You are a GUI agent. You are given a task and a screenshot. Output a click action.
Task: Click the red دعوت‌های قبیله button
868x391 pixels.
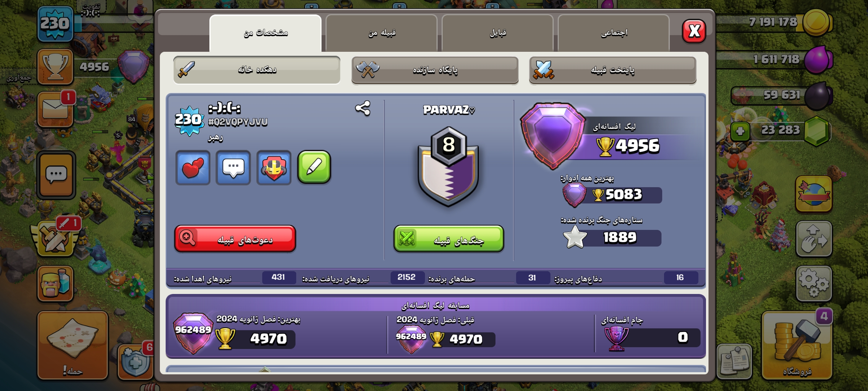pyautogui.click(x=235, y=239)
